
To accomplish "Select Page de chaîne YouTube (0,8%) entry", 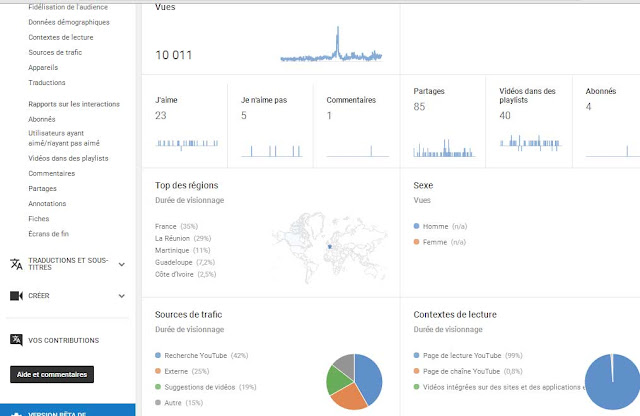I will [x=468, y=372].
